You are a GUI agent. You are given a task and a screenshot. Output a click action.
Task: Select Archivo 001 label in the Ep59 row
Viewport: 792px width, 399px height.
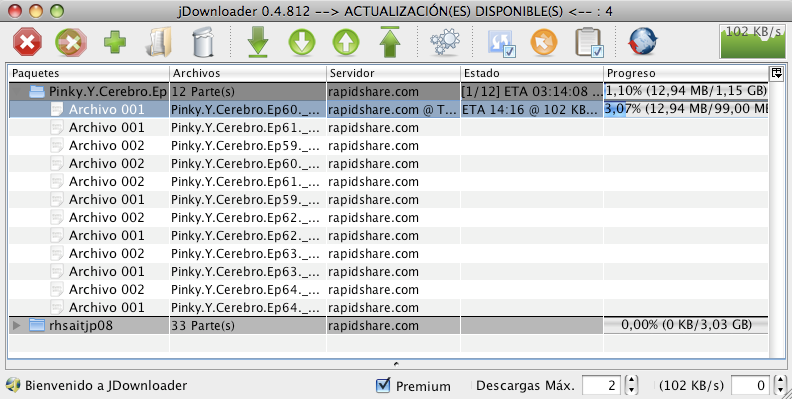click(107, 200)
